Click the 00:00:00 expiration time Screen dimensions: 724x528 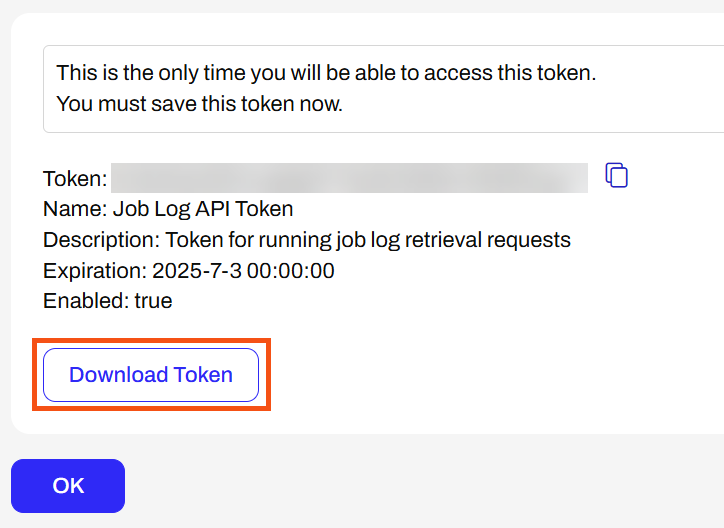coord(290,270)
